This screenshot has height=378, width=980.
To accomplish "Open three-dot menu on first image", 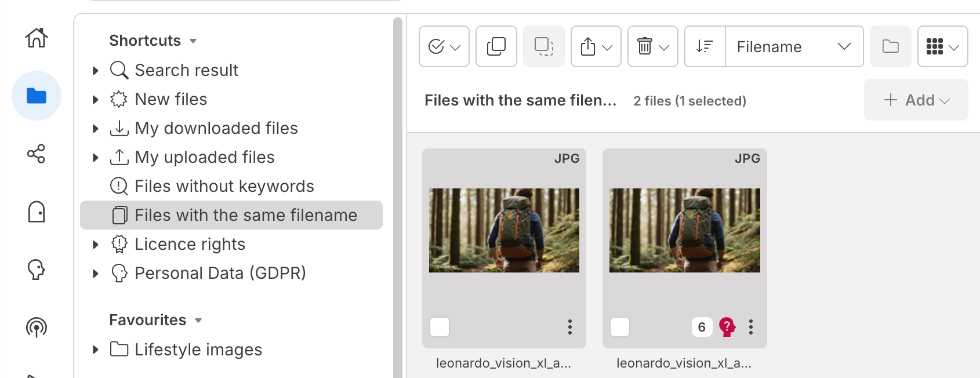I will [x=570, y=327].
